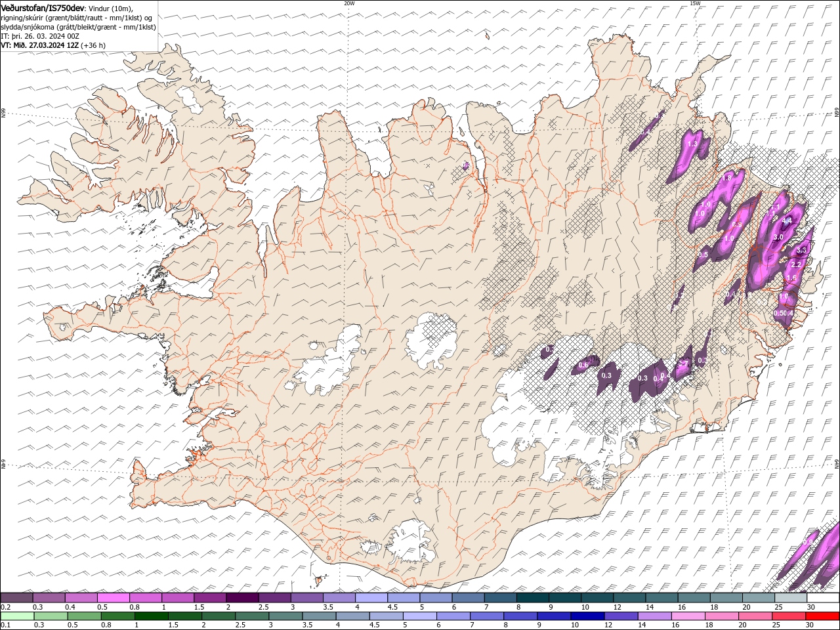This screenshot has width=840, height=630.
Task: Pick the 2.5 swatch in top legend row
Action: coord(274,598)
